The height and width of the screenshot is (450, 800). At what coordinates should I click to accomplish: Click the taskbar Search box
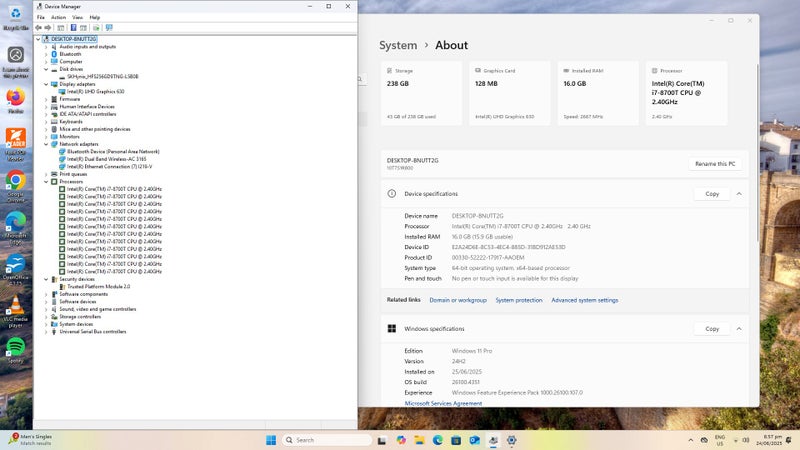click(x=327, y=440)
